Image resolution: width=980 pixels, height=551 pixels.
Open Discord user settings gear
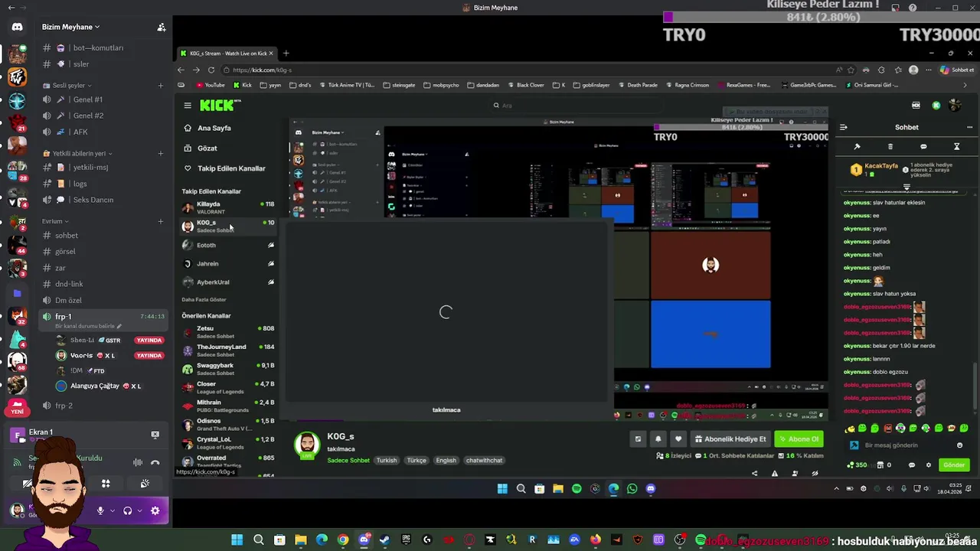[155, 510]
